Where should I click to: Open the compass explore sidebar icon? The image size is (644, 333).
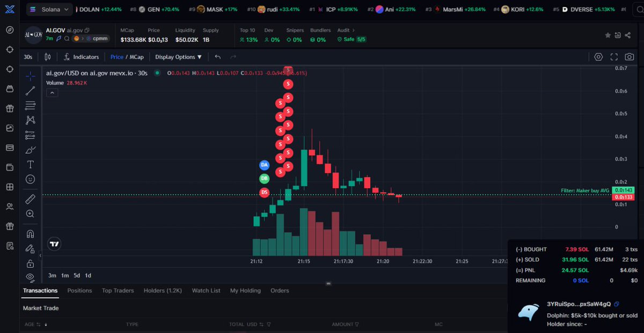pos(10,29)
